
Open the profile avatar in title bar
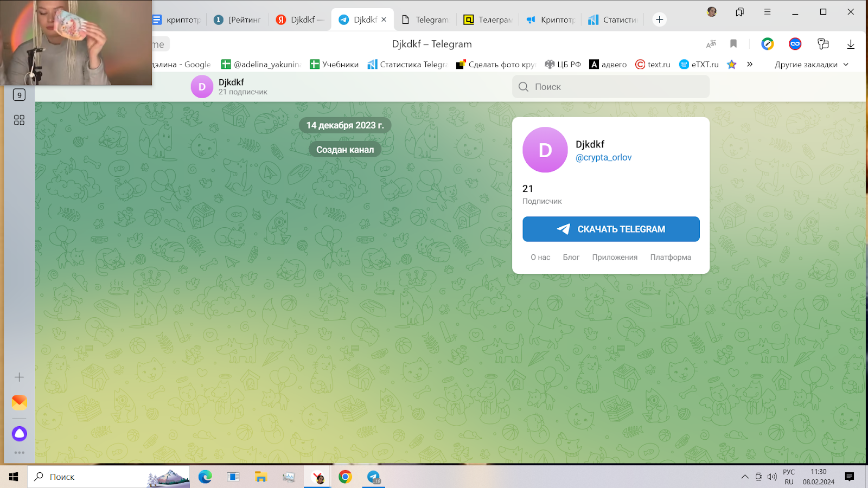(x=712, y=12)
